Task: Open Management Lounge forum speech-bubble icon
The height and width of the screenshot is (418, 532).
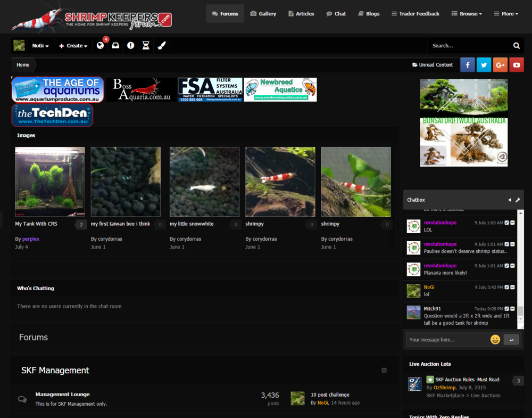Action: click(22, 399)
